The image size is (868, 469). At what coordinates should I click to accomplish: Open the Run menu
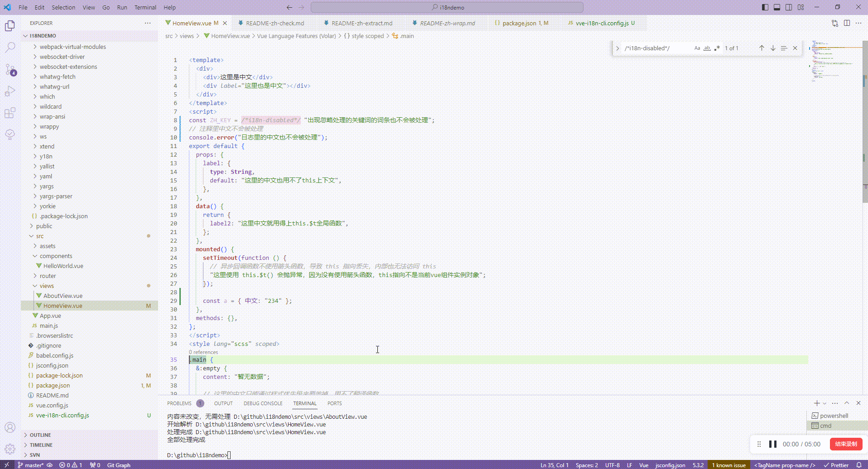(122, 7)
